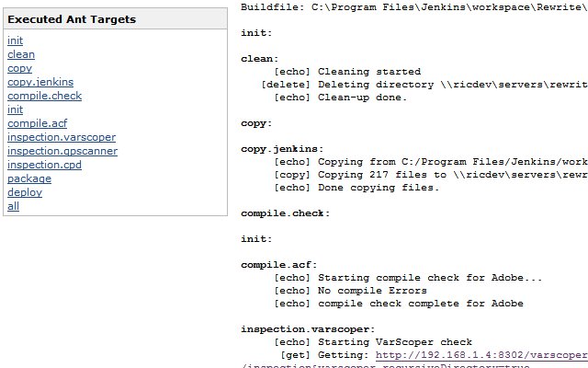Select the inspection.qpscanner target link
This screenshot has width=588, height=368.
point(62,151)
